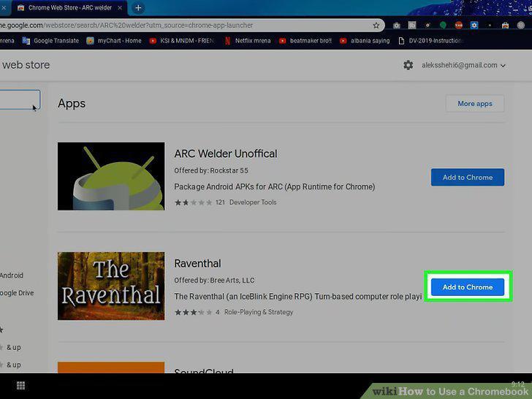Image resolution: width=532 pixels, height=399 pixels.
Task: Open the Raventhal app title
Action: tap(197, 264)
